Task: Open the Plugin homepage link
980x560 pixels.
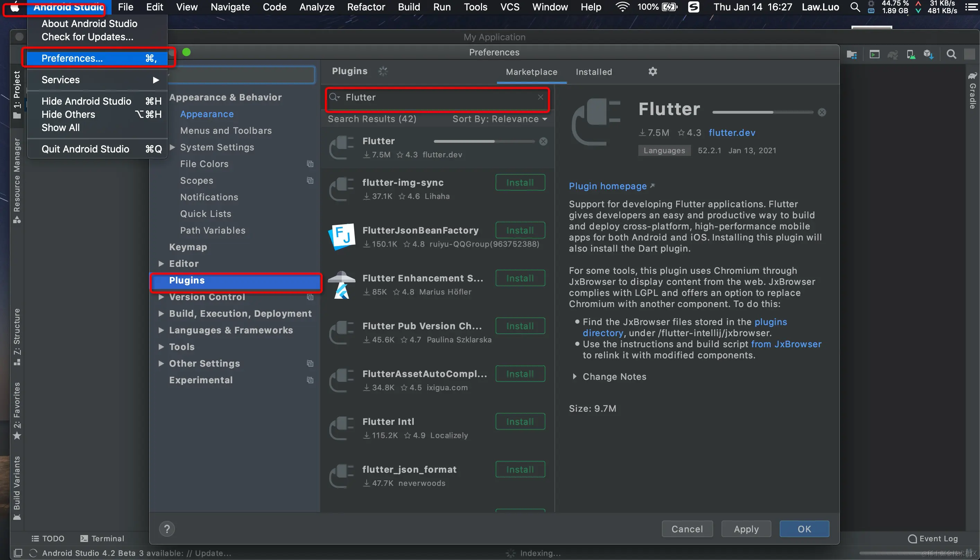Action: pyautogui.click(x=608, y=186)
